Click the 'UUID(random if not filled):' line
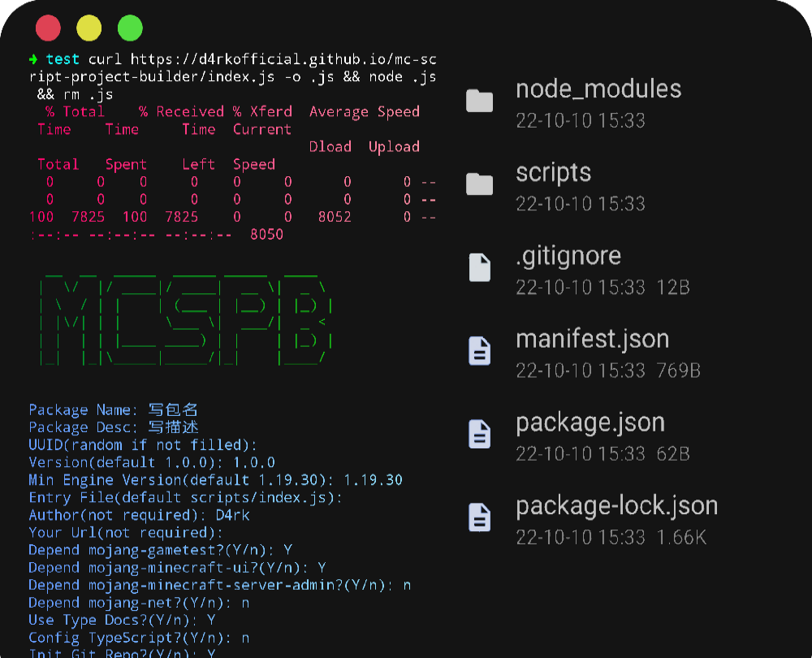Viewport: 812px width, 658px height. click(x=143, y=445)
